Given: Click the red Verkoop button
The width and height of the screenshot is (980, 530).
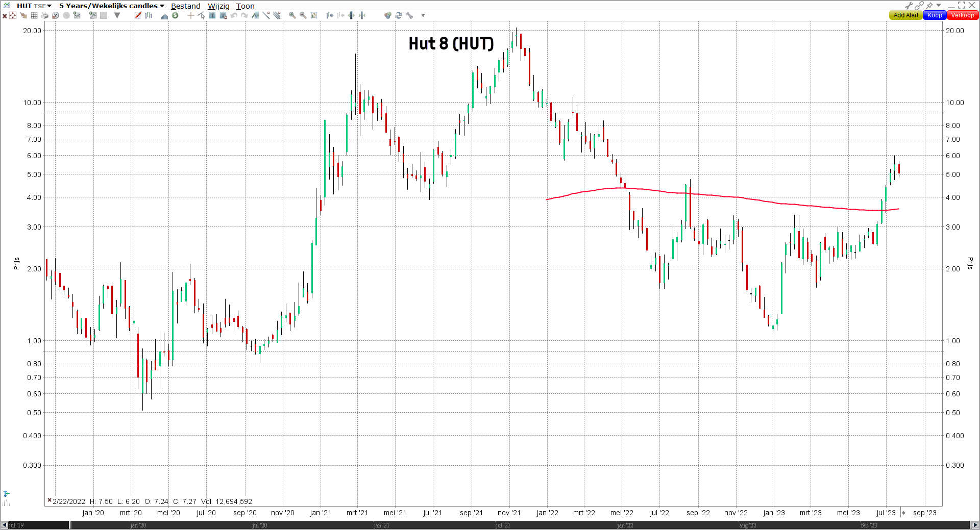Looking at the screenshot, I should pos(963,15).
